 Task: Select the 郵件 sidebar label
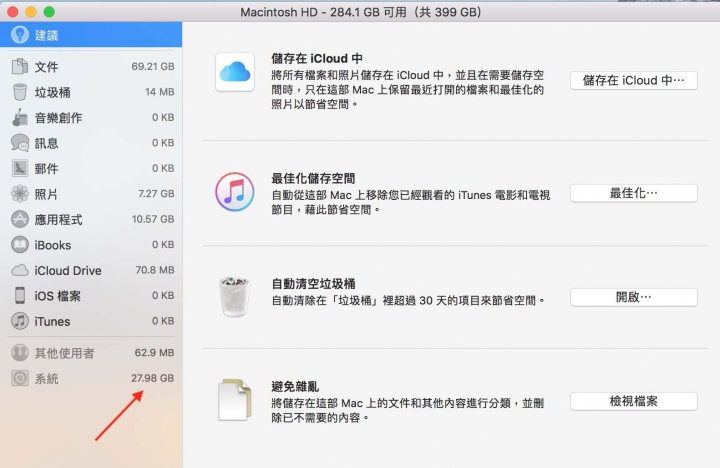(47, 169)
